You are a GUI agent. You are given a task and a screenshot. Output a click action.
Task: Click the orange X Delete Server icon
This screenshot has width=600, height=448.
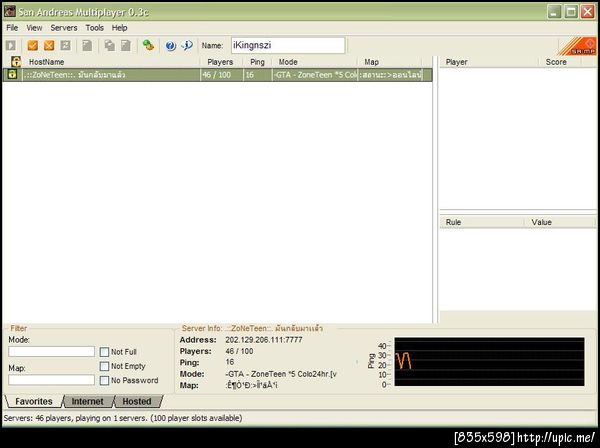(x=49, y=46)
